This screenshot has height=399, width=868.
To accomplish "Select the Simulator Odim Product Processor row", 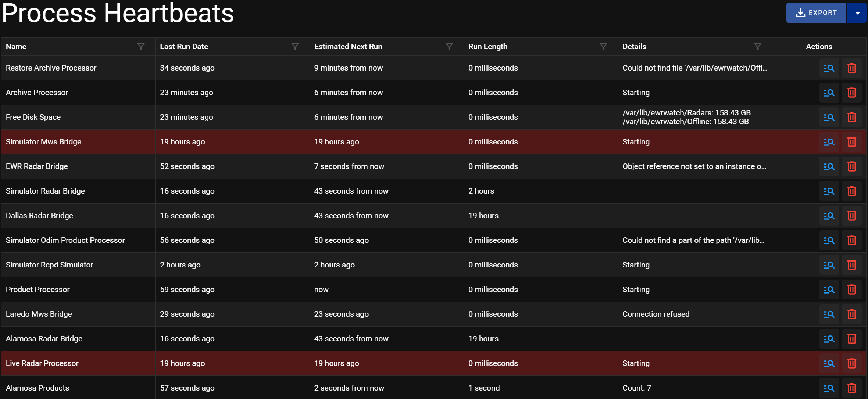I will click(434, 240).
